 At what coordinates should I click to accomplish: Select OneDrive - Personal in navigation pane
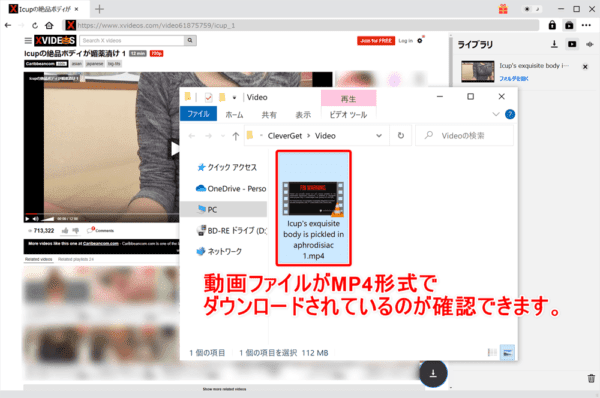(231, 189)
